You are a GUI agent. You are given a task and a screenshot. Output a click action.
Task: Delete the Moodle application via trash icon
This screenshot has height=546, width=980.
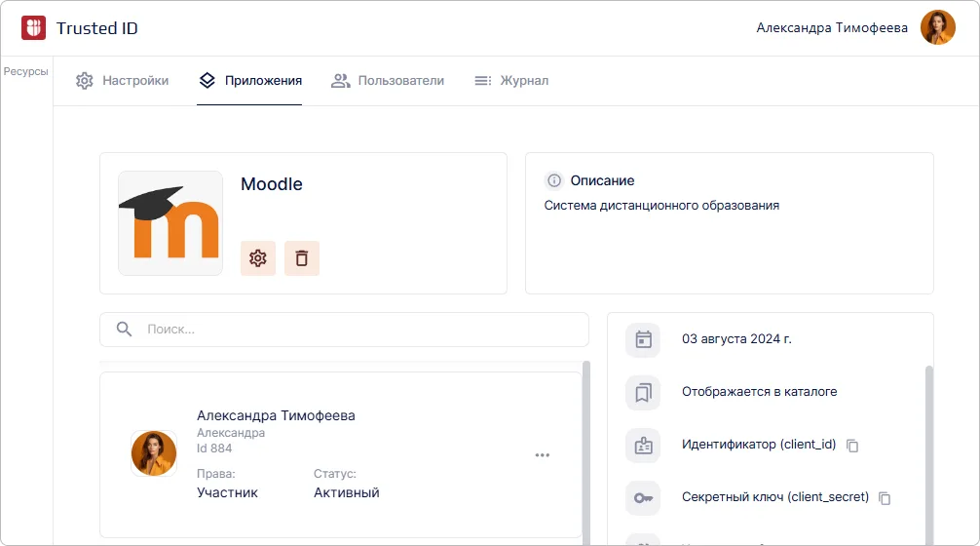[x=302, y=258]
